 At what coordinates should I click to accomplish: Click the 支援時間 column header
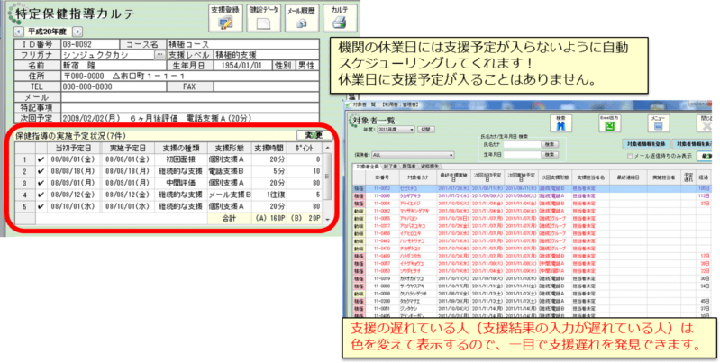[270, 148]
